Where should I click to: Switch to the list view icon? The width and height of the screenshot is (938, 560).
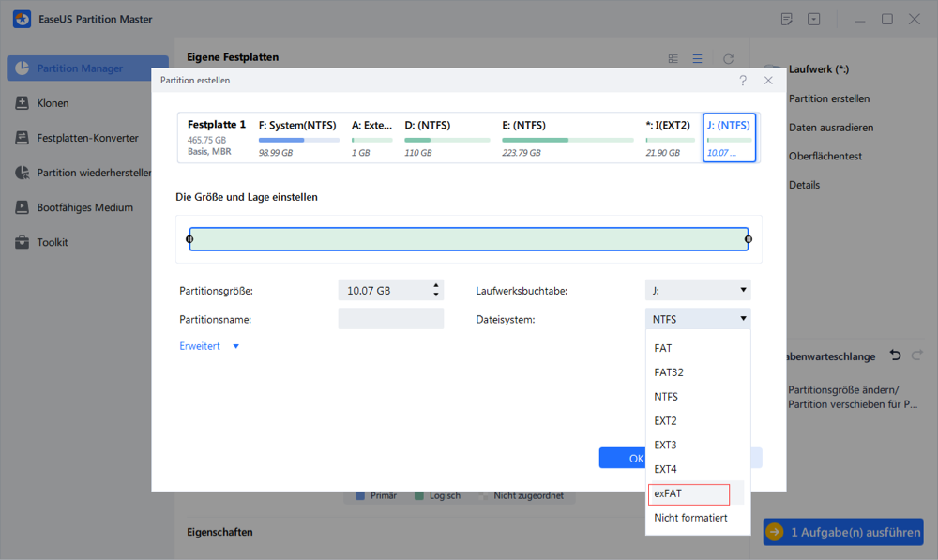(x=698, y=59)
